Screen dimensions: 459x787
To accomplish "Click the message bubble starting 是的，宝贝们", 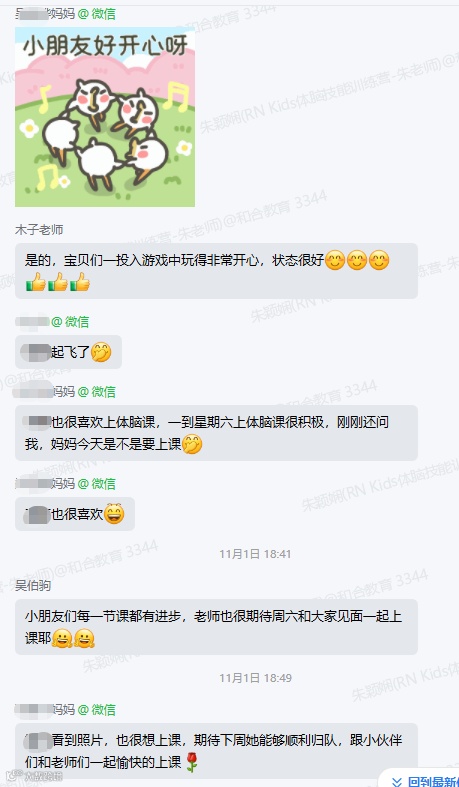I will coord(216,271).
